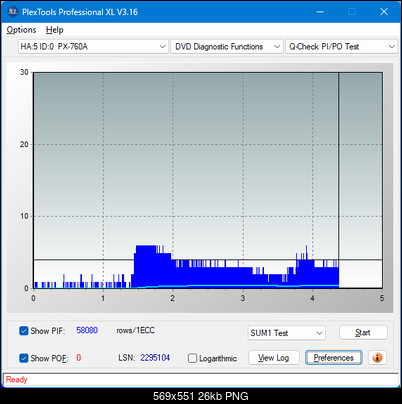Click the orange info icon button

pyautogui.click(x=377, y=358)
